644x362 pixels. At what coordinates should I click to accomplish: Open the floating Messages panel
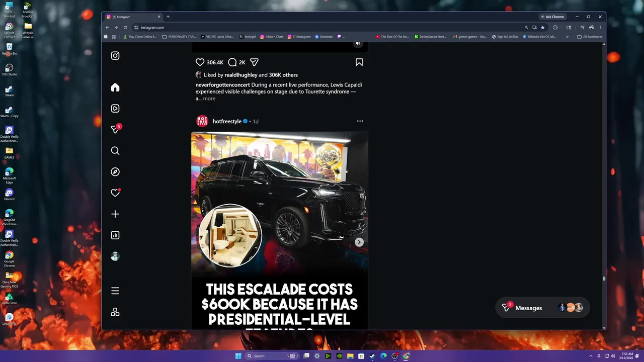542,308
